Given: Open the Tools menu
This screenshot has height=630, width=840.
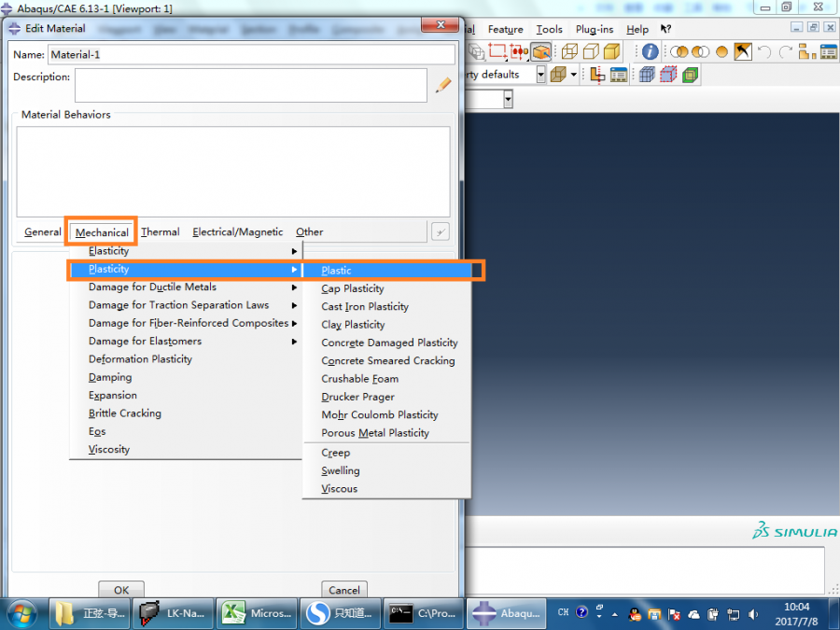Looking at the screenshot, I should [x=549, y=30].
